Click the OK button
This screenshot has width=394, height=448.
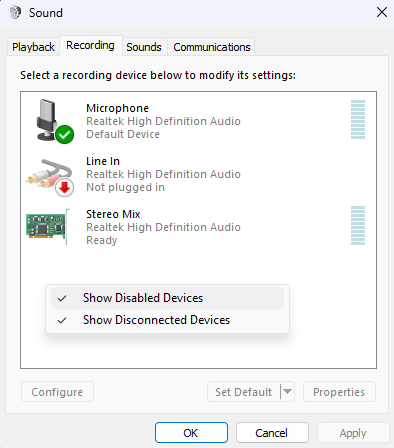coord(191,433)
